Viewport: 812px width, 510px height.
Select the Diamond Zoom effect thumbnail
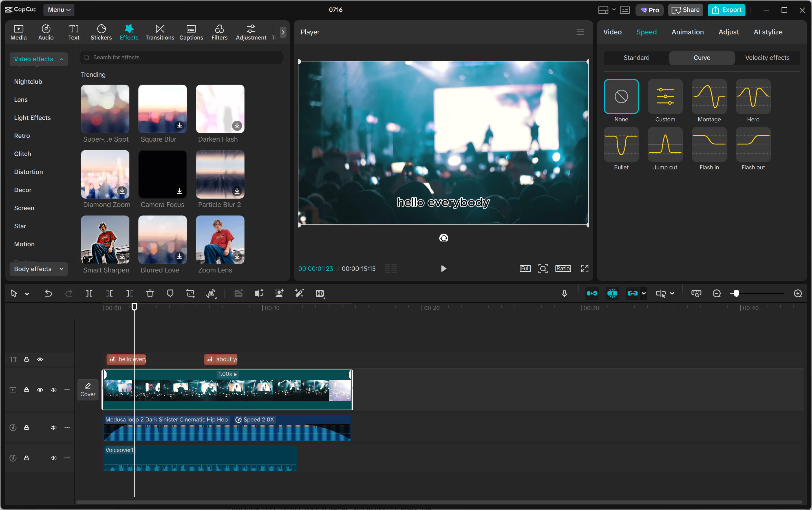tap(105, 174)
